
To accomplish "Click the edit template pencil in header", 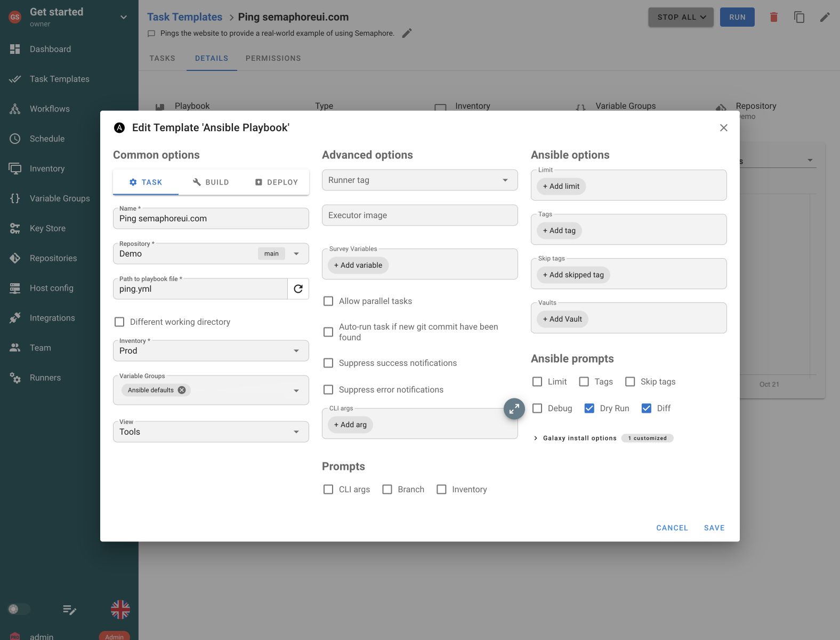I will [825, 17].
